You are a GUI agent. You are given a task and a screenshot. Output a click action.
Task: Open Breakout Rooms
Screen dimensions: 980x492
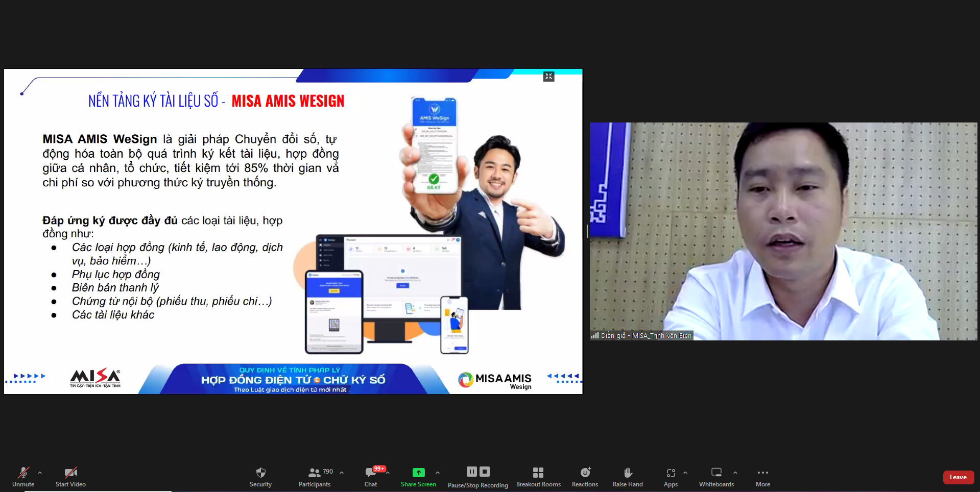538,473
